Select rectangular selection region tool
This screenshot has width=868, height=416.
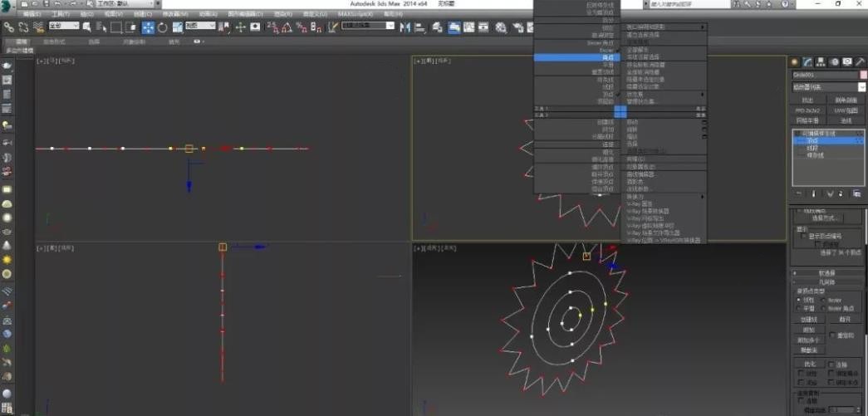(115, 27)
